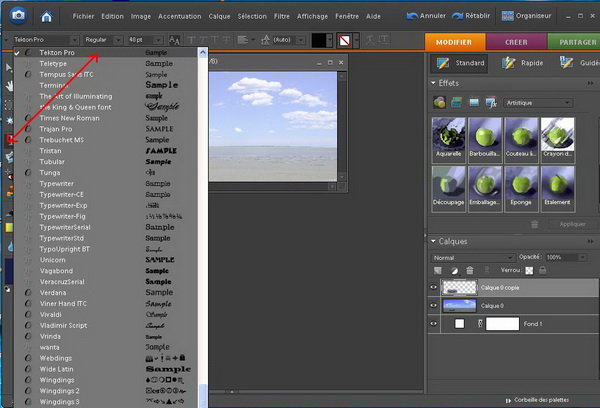Open the Fichier menu
Viewport: 600px width, 408px height.
83,16
